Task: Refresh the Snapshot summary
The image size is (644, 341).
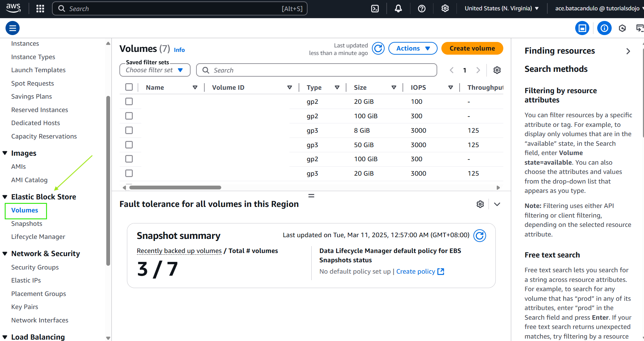Action: pyautogui.click(x=480, y=235)
